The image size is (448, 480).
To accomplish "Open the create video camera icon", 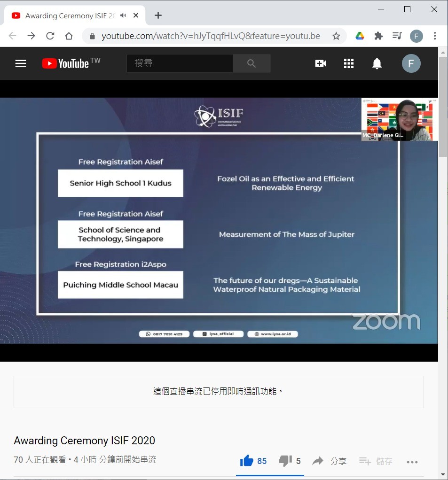I will pyautogui.click(x=321, y=63).
